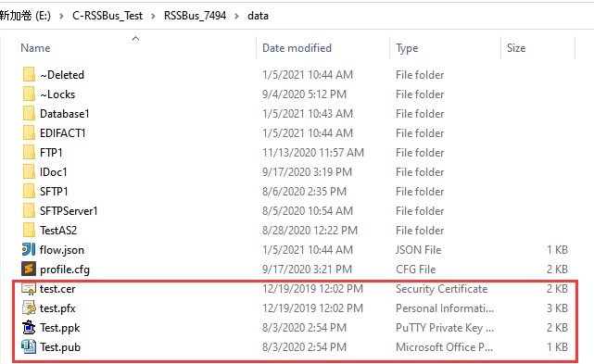Select the test.pfx file icon
This screenshot has width=594, height=364.
tap(29, 308)
